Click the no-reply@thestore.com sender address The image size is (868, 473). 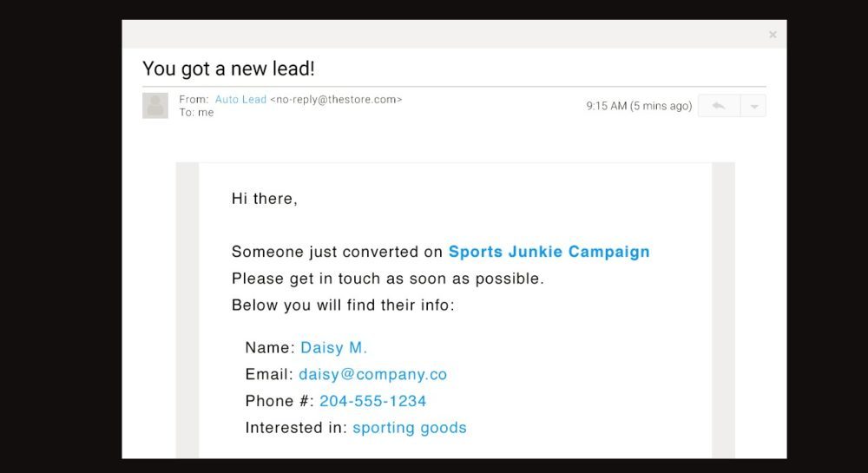click(336, 100)
